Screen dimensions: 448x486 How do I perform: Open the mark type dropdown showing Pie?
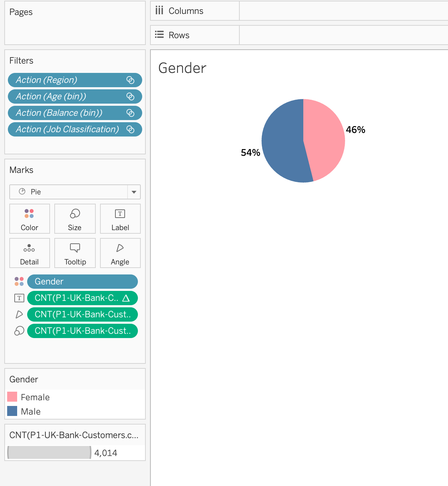[x=134, y=192]
